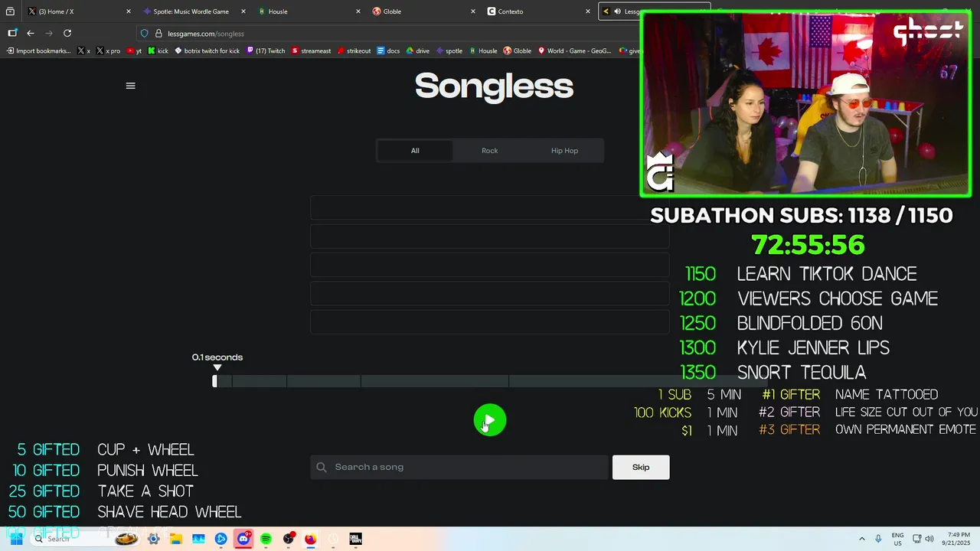Open the (17) Twitch bookmark

(266, 51)
